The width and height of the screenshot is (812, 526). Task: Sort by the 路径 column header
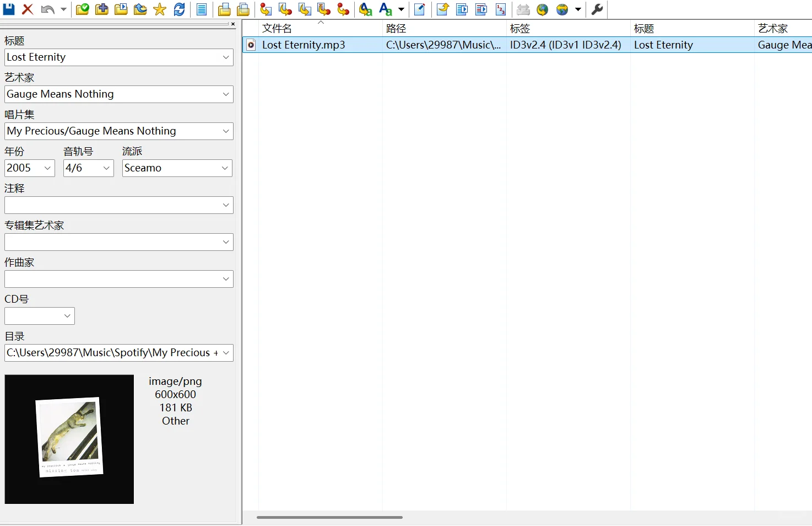pos(445,28)
